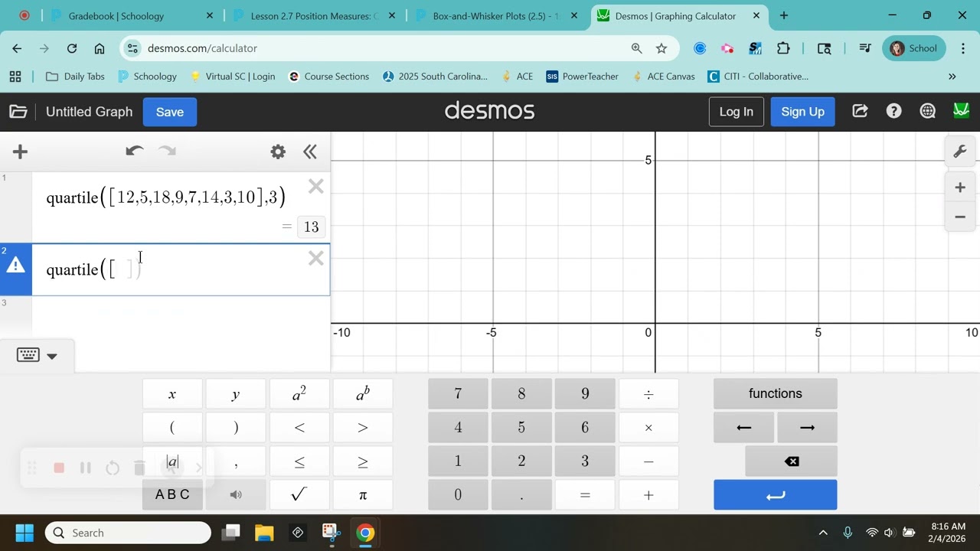Open Chrome three-dot menu

pyautogui.click(x=963, y=48)
